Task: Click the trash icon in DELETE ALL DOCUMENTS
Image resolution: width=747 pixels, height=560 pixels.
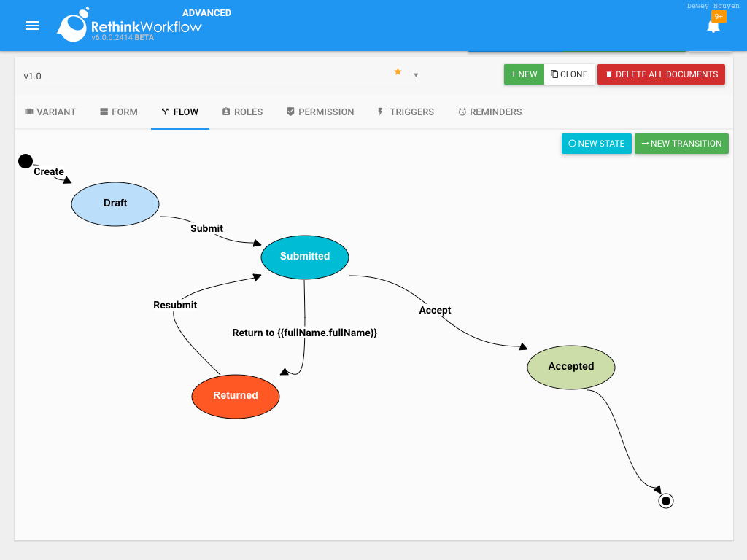Action: (610, 74)
